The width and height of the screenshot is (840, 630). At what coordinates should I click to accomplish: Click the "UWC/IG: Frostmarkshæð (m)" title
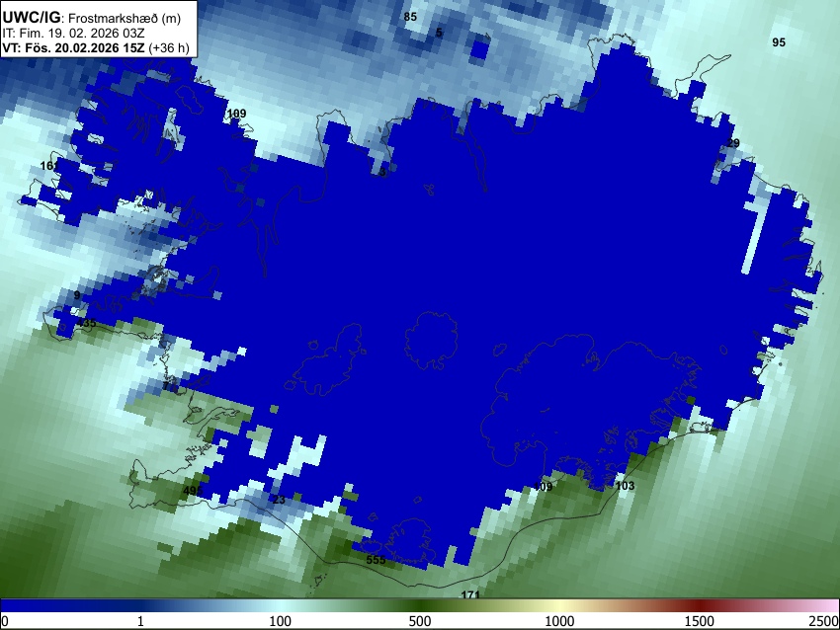[x=92, y=18]
